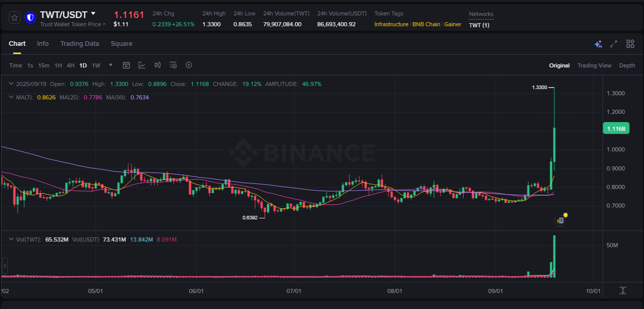Open the chart layout grid options
The image size is (644, 309).
[630, 44]
